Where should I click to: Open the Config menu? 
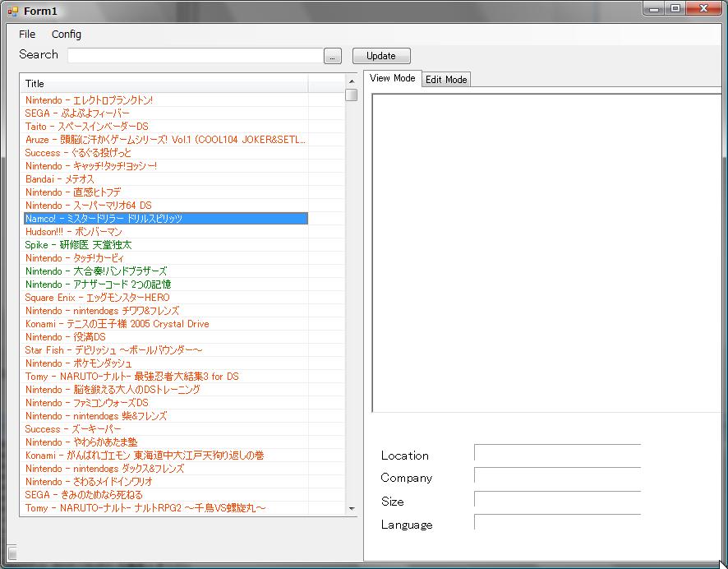[x=67, y=35]
